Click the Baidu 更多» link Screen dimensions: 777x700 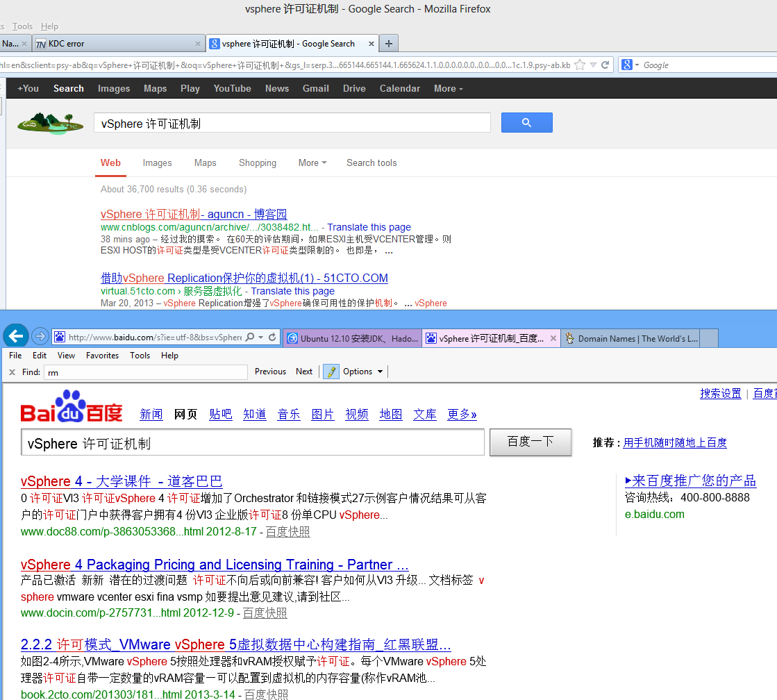point(462,415)
